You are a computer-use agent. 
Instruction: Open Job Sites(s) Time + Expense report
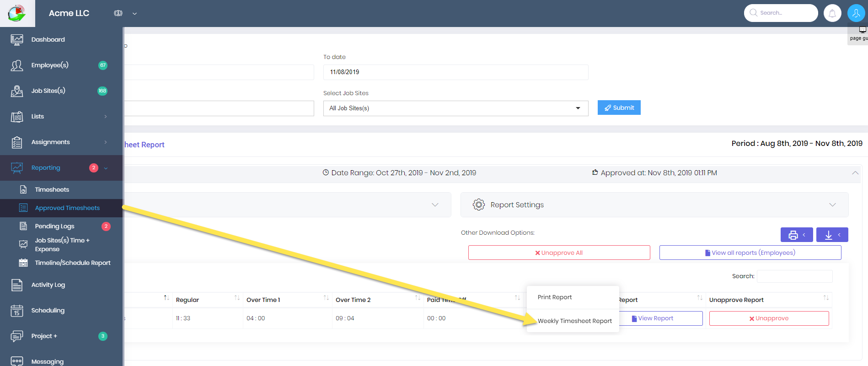[x=62, y=244]
